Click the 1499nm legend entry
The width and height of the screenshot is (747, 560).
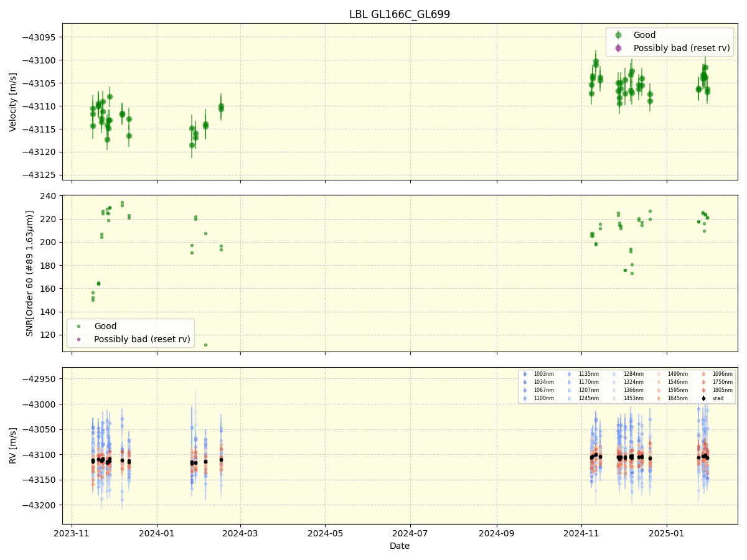point(678,374)
